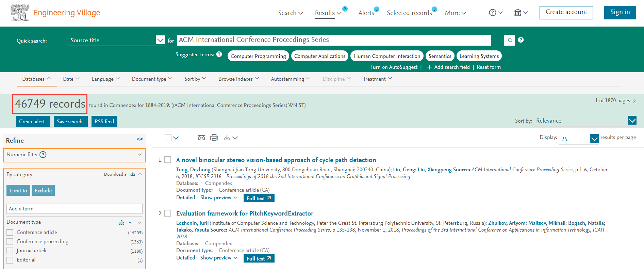The height and width of the screenshot is (269, 644).
Task: Open the Language filter tab
Action: click(x=105, y=79)
